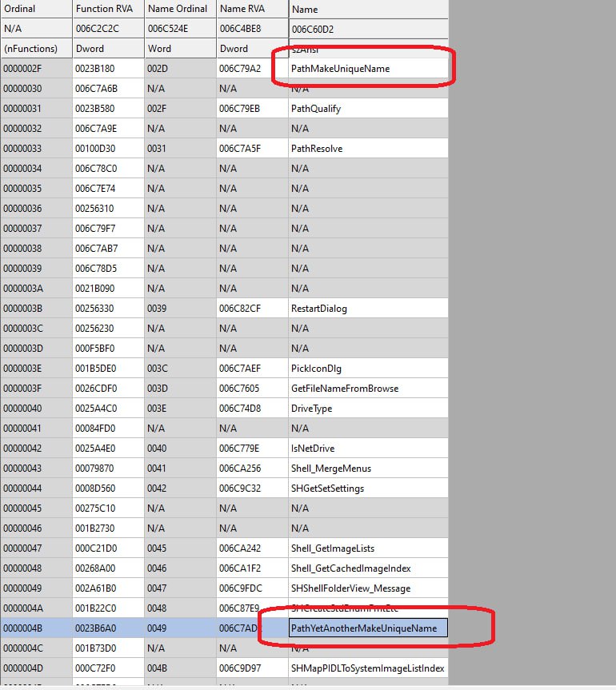Click name RVA 006C7A5F

tap(252, 148)
